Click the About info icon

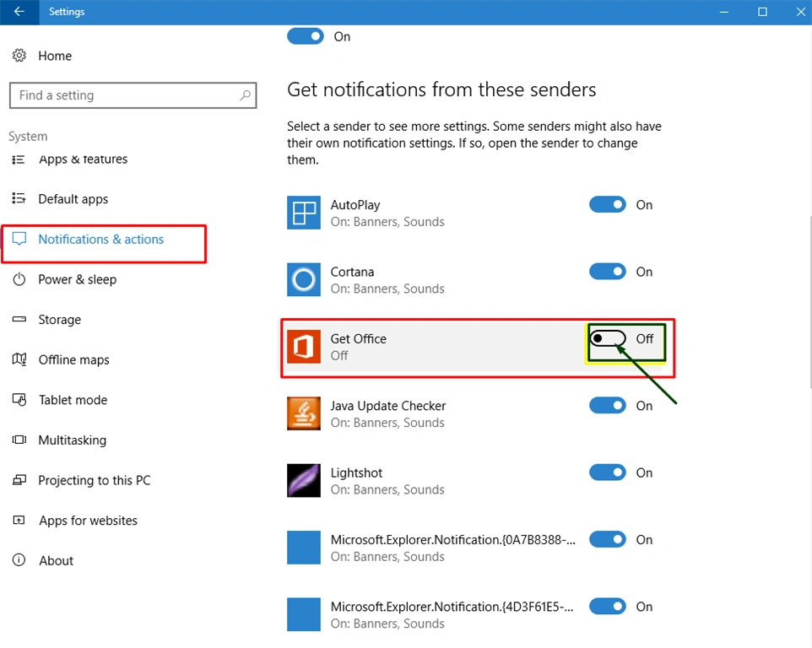pyautogui.click(x=19, y=560)
